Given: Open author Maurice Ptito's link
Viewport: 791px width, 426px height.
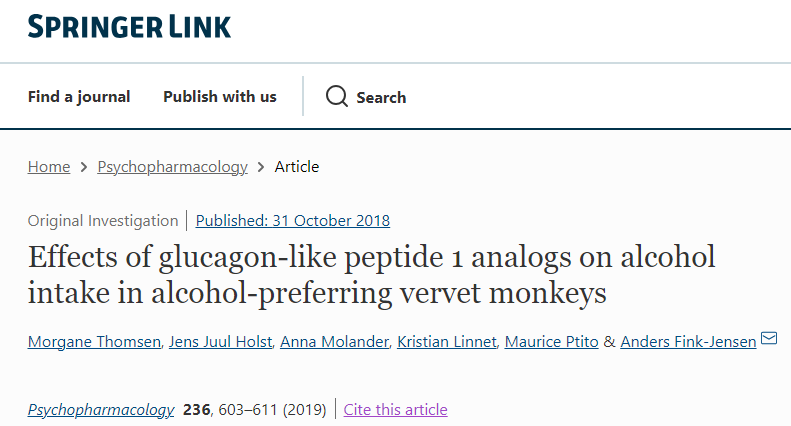Looking at the screenshot, I should [x=552, y=342].
